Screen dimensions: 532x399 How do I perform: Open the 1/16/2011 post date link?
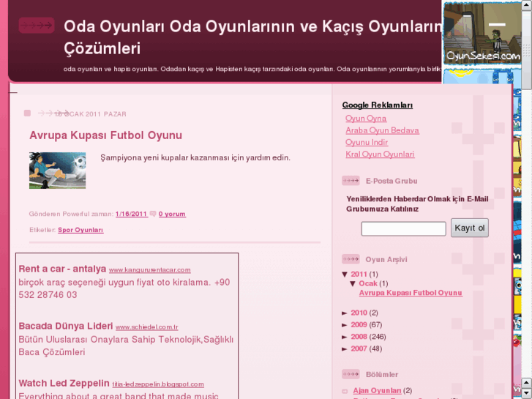pyautogui.click(x=132, y=214)
